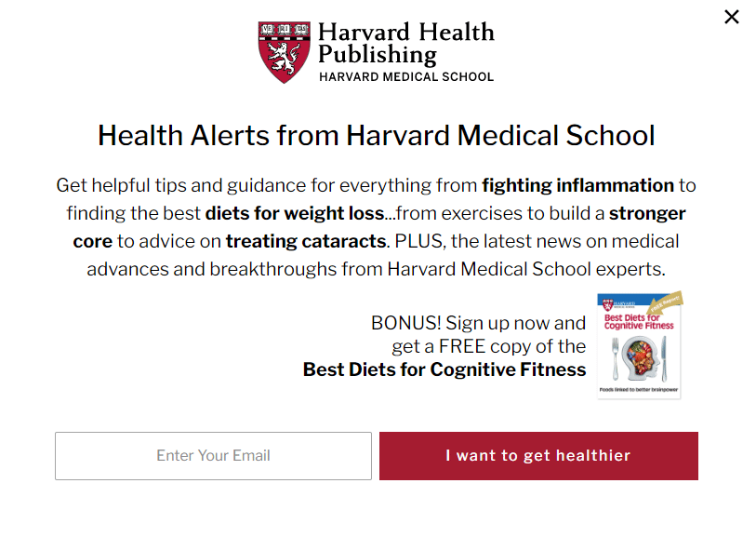Click the bold 'treating cataracts' phrase
This screenshot has width=756, height=537.
tap(306, 241)
